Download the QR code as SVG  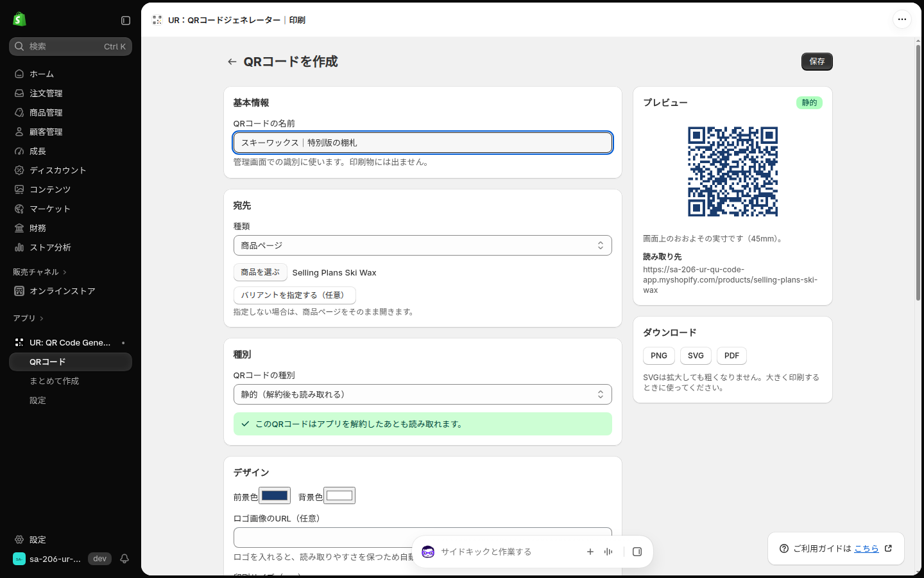click(696, 356)
